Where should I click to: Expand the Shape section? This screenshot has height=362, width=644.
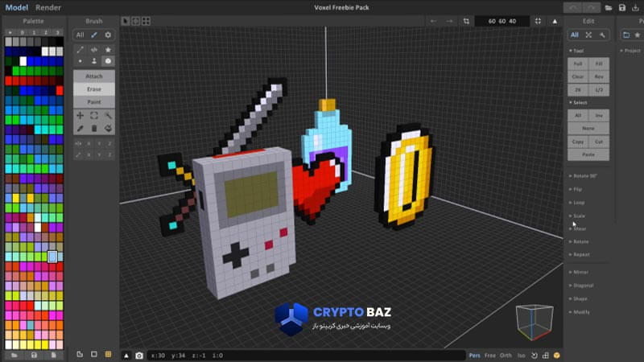578,298
